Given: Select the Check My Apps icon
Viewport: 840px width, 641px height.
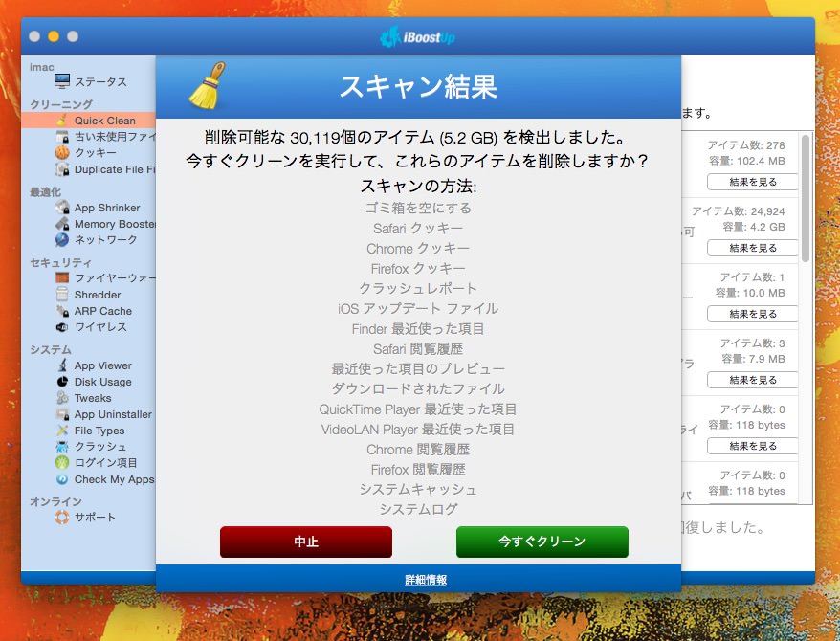Looking at the screenshot, I should (62, 479).
